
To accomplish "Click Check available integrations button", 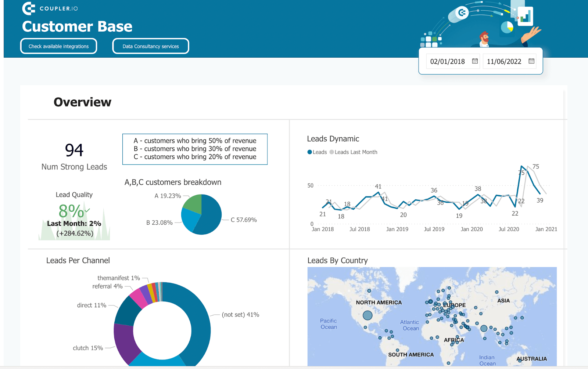I will (x=59, y=46).
